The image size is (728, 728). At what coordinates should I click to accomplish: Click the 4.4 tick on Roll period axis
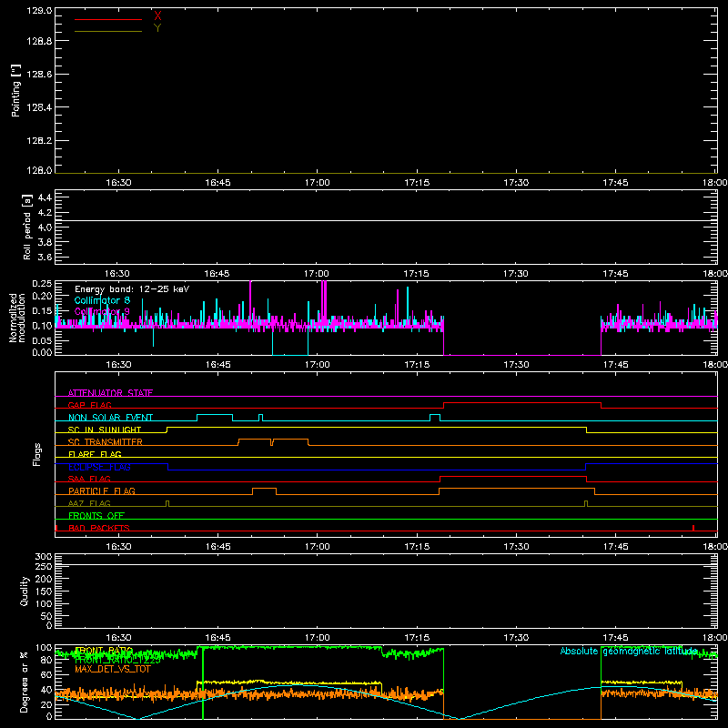45,197
